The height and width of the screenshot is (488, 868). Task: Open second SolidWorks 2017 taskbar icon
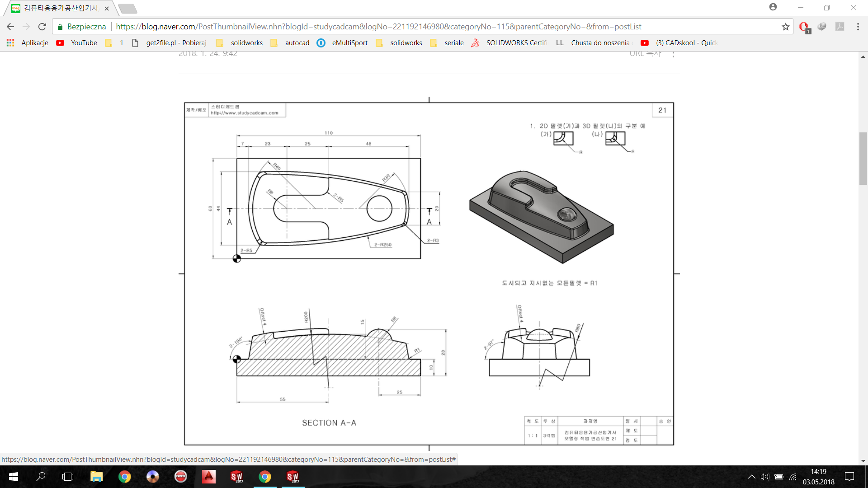[292, 477]
